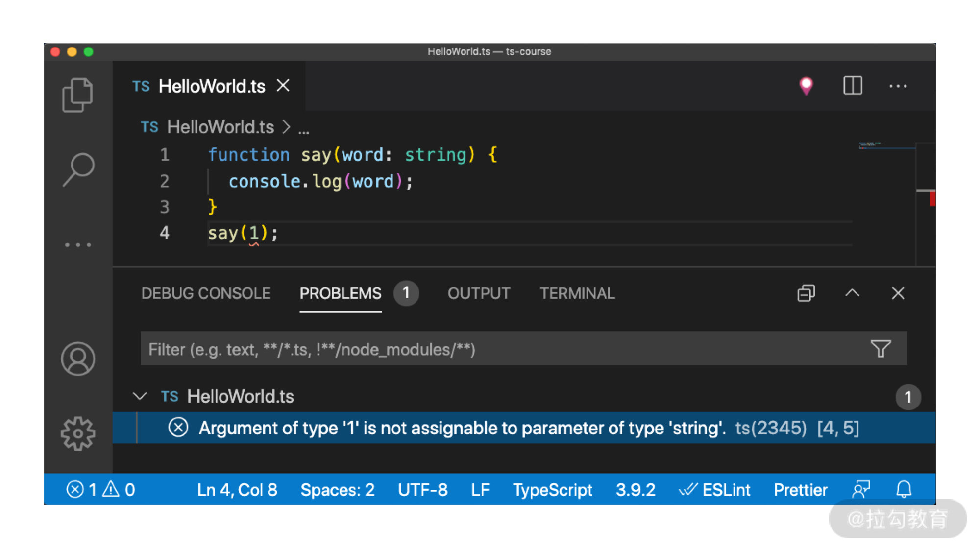980x551 pixels.
Task: Open the editor More Actions ellipsis menu
Action: coord(898,86)
